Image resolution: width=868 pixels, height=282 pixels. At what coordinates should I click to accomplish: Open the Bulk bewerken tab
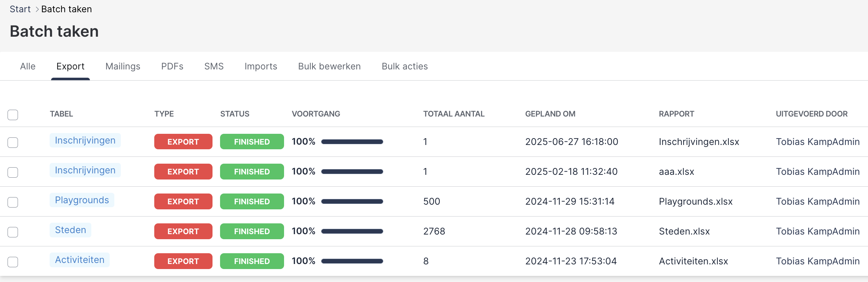point(329,67)
